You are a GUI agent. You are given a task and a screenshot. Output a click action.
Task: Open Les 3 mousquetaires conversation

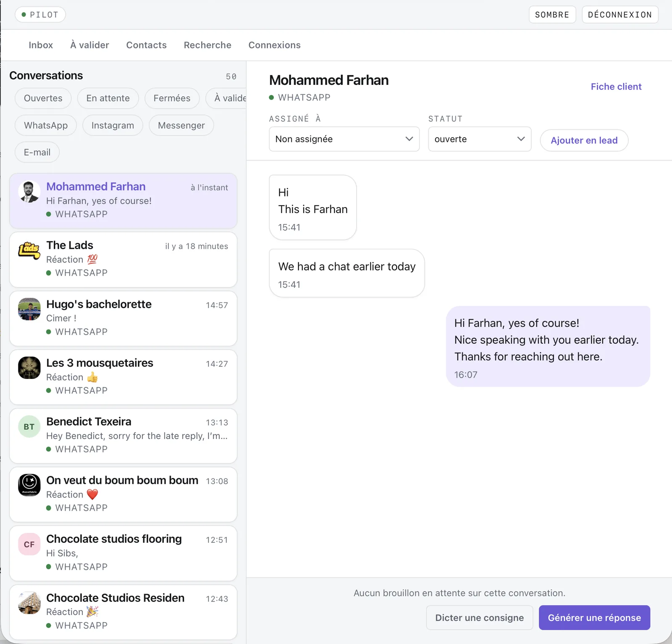[123, 377]
